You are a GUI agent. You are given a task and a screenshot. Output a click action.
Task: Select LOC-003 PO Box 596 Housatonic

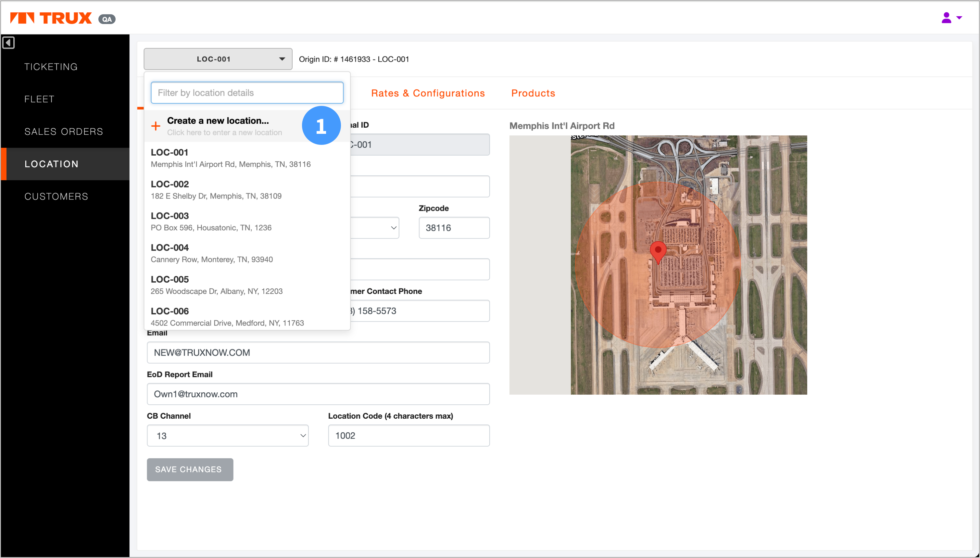click(247, 222)
